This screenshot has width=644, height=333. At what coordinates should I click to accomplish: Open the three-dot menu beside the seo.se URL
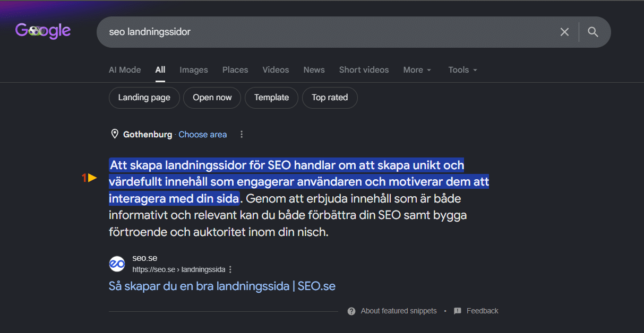click(x=230, y=269)
